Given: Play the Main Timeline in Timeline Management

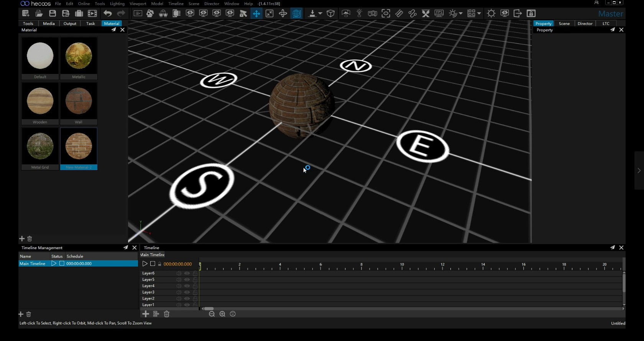Looking at the screenshot, I should pyautogui.click(x=54, y=264).
